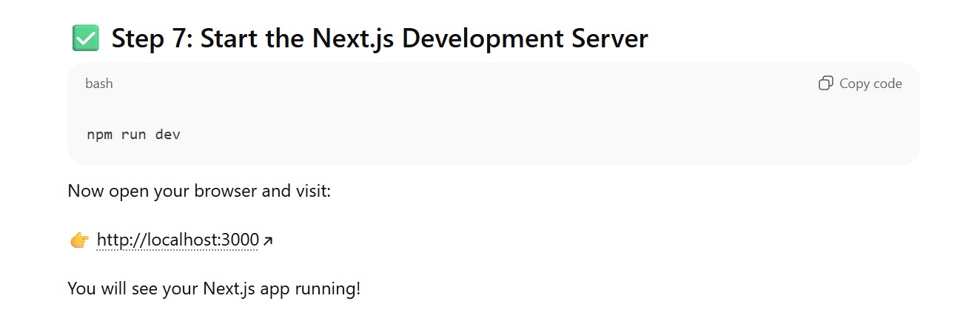Click the word "npm" in the command

[99, 135]
